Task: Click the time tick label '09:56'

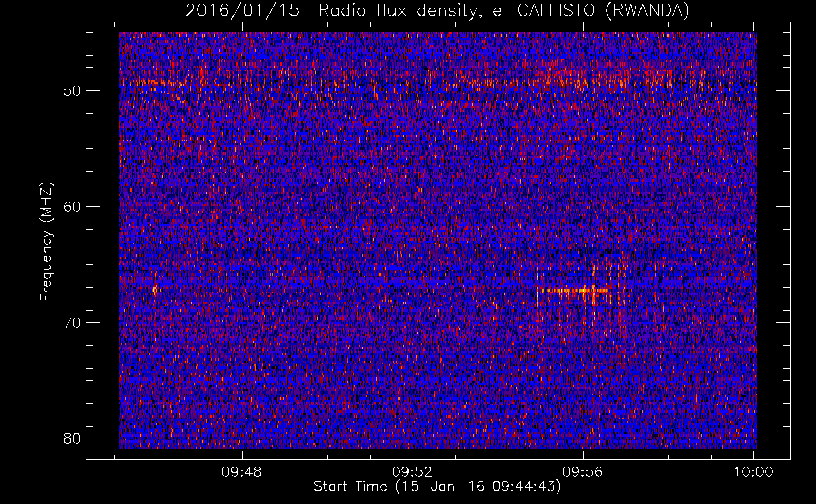Action: (583, 472)
